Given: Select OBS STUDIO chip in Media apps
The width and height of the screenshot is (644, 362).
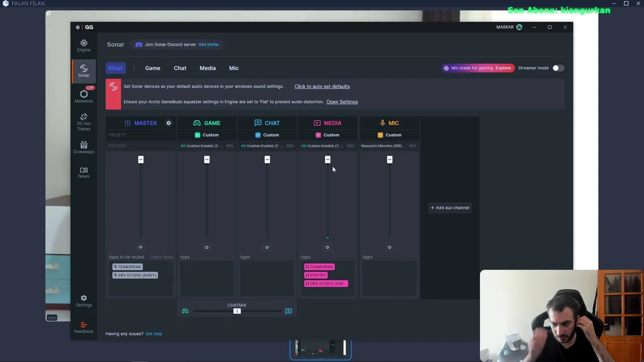Looking at the screenshot, I should pyautogui.click(x=326, y=284).
